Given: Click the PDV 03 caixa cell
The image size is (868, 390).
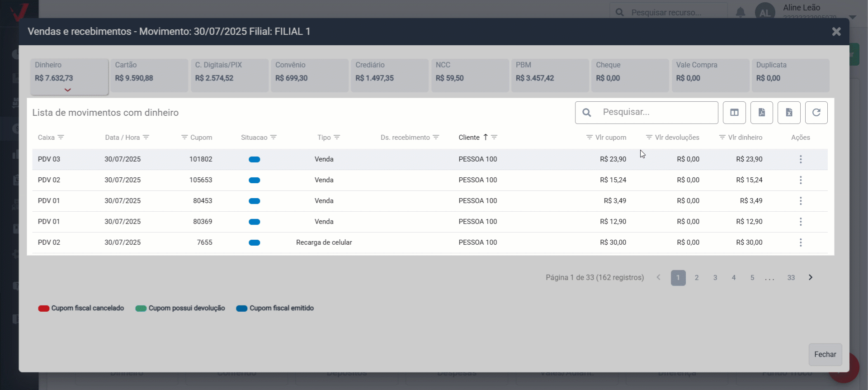Looking at the screenshot, I should pyautogui.click(x=49, y=159).
